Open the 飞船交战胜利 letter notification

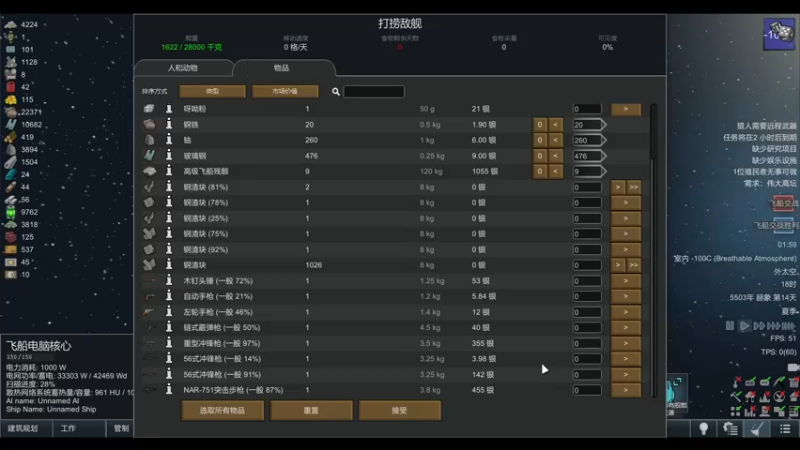783,226
